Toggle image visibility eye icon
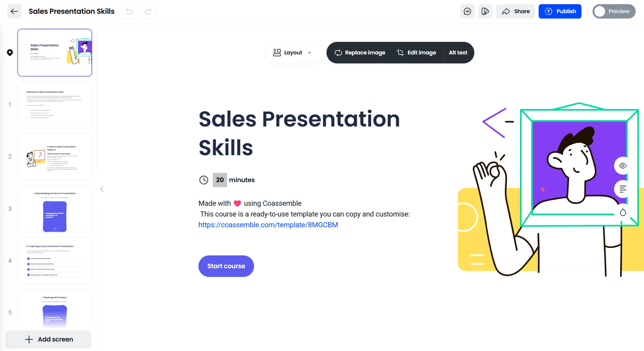The width and height of the screenshot is (644, 351). coord(623,166)
